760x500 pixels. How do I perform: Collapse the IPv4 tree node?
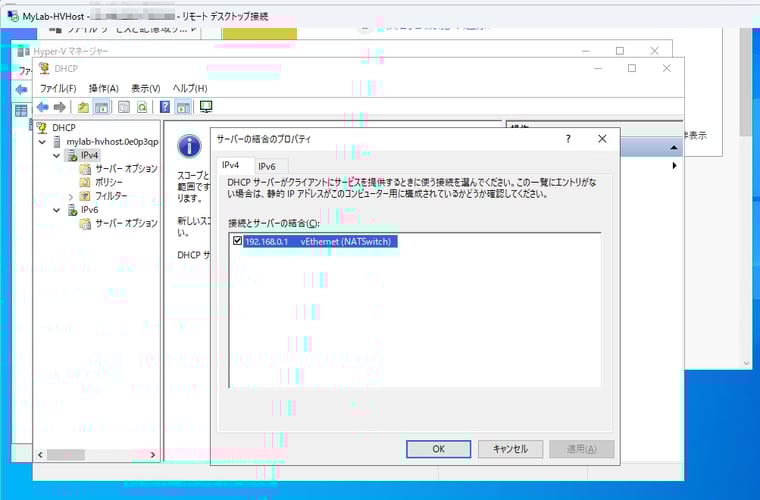pos(57,156)
